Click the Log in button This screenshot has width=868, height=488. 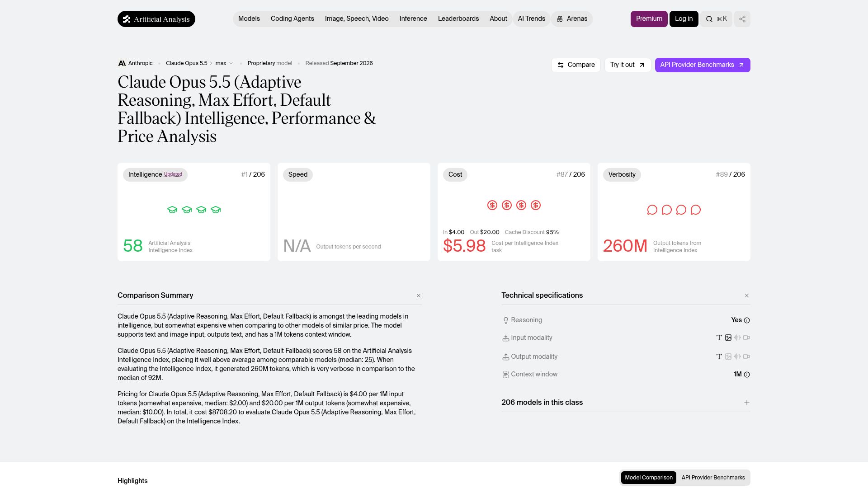click(684, 19)
